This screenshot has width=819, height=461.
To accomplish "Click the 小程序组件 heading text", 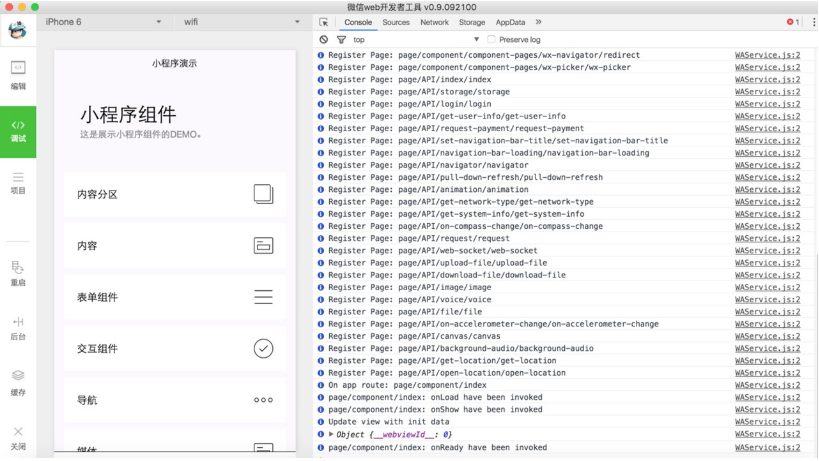I will pos(128,114).
